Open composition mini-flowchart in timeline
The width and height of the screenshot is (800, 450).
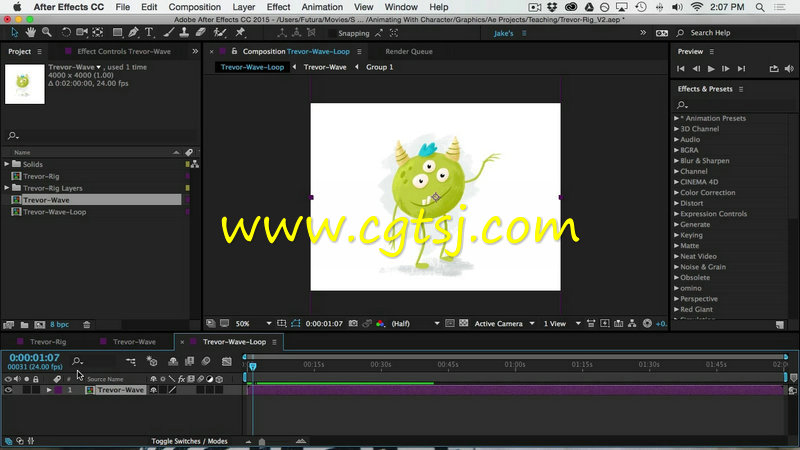click(x=131, y=361)
